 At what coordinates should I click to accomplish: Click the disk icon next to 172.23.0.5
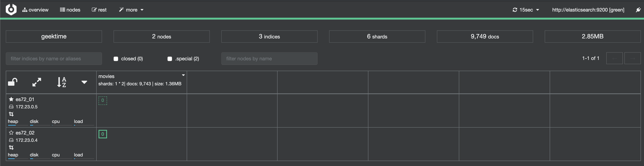pos(11,107)
